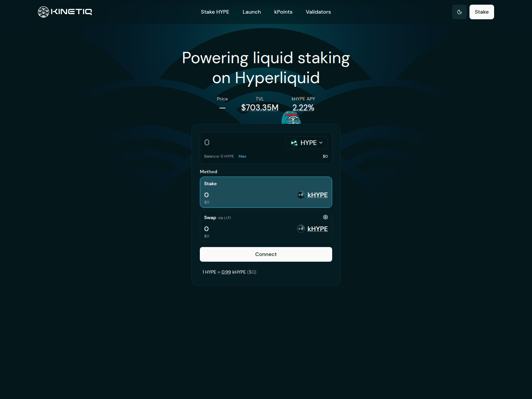Click the $703.35M TVL value
The height and width of the screenshot is (399, 532).
tap(260, 107)
